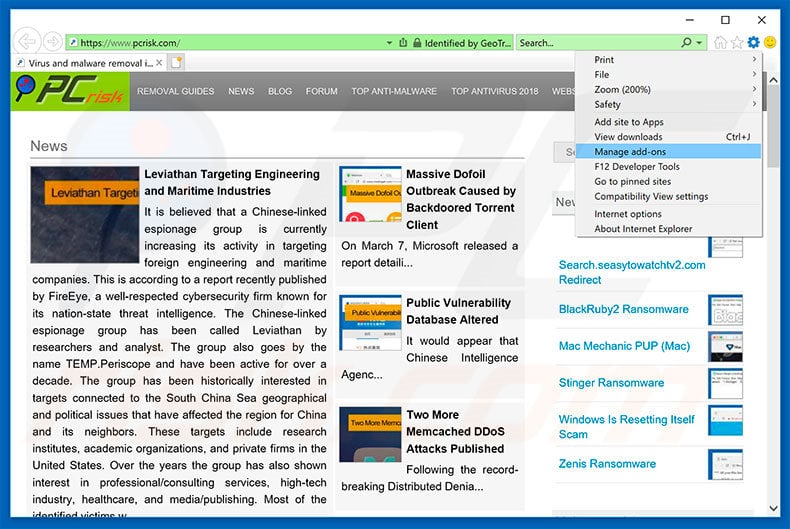Open TOP ANTI-MALWARE nav link
790x529 pixels.
pos(394,91)
